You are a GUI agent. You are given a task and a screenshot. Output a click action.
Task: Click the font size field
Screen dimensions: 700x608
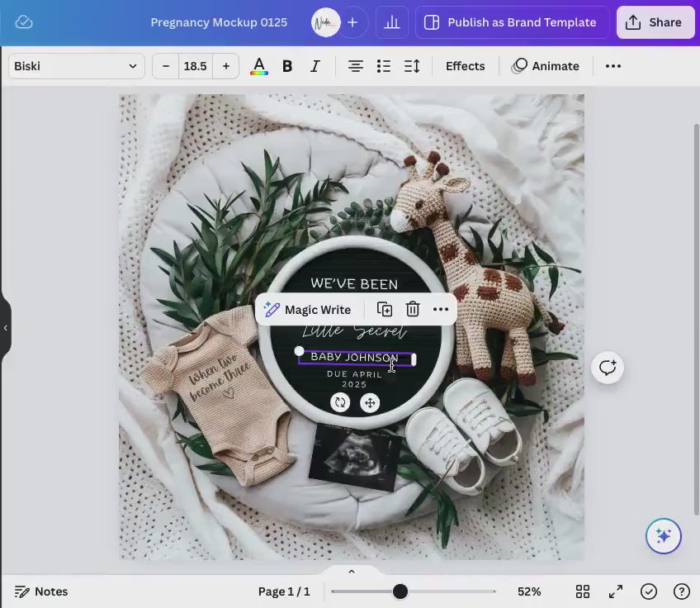coord(196,66)
